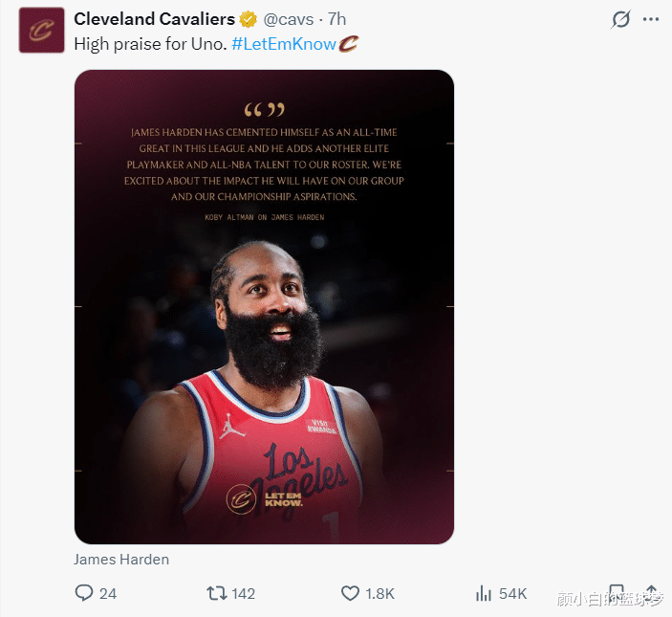The height and width of the screenshot is (617, 672).
Task: Bookmark this tweet
Action: [617, 593]
